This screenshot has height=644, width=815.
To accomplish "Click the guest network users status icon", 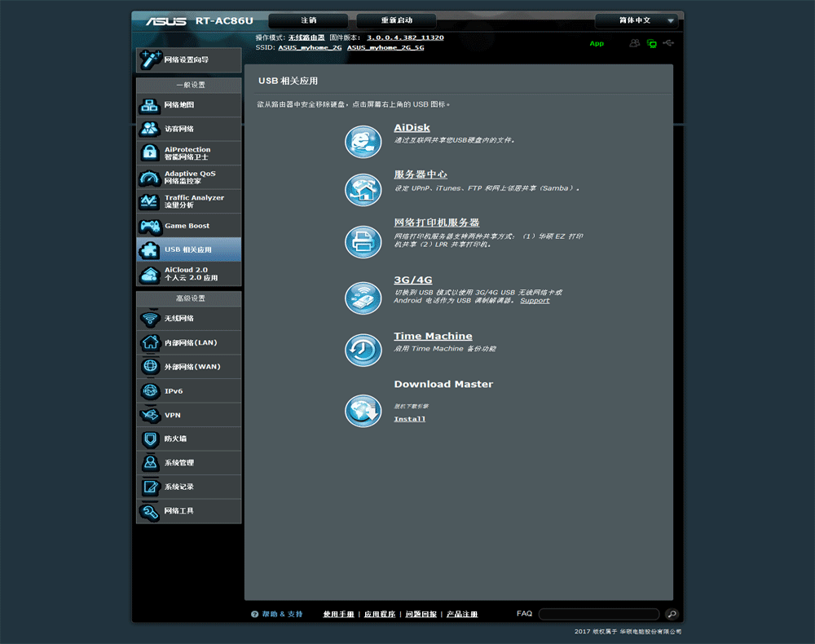I will tap(634, 43).
